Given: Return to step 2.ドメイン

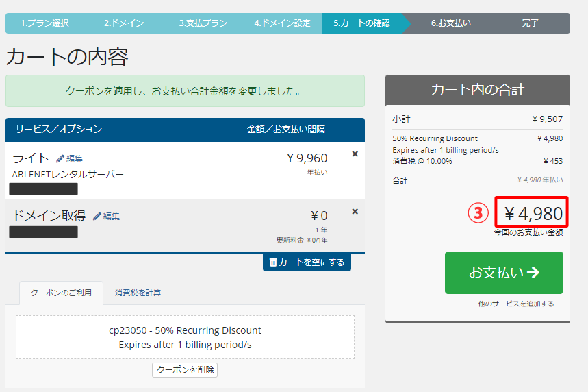Looking at the screenshot, I should (x=124, y=23).
